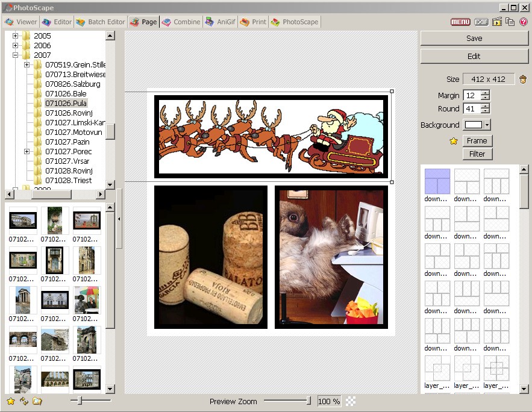Toggle the checkerboard icon beside 100 %
Screen dimensions: 532x412
click(351, 401)
